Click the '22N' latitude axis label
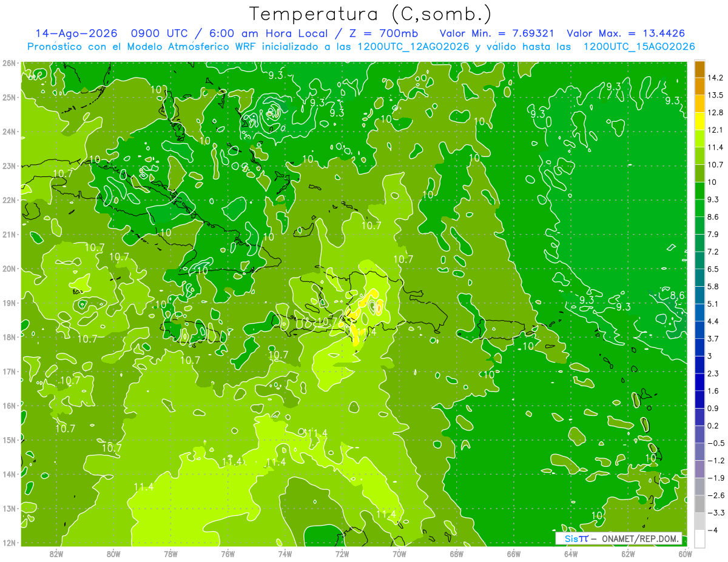The width and height of the screenshot is (728, 562). point(9,199)
